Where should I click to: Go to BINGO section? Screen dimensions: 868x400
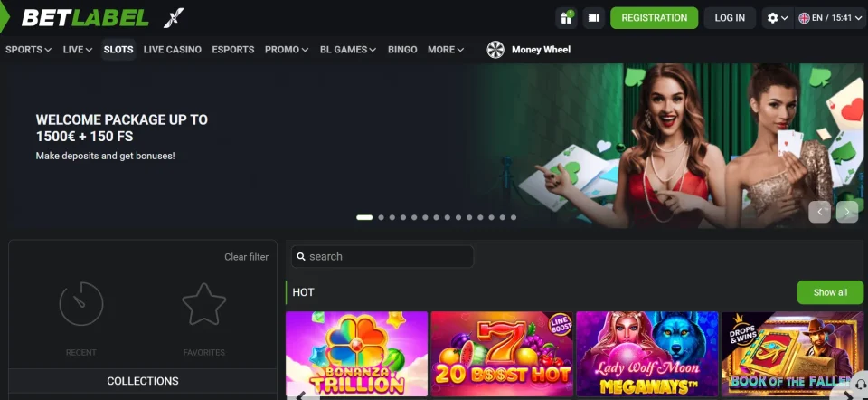pos(402,49)
